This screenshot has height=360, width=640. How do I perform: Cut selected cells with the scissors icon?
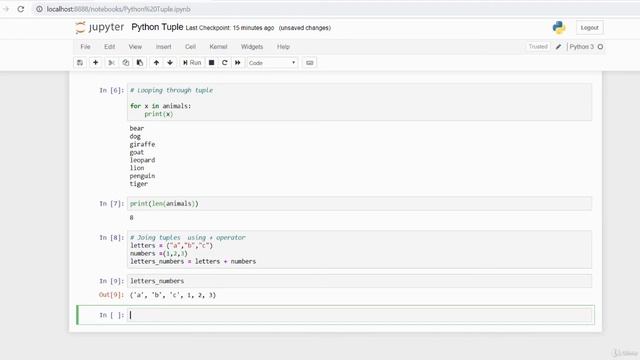[x=111, y=63]
